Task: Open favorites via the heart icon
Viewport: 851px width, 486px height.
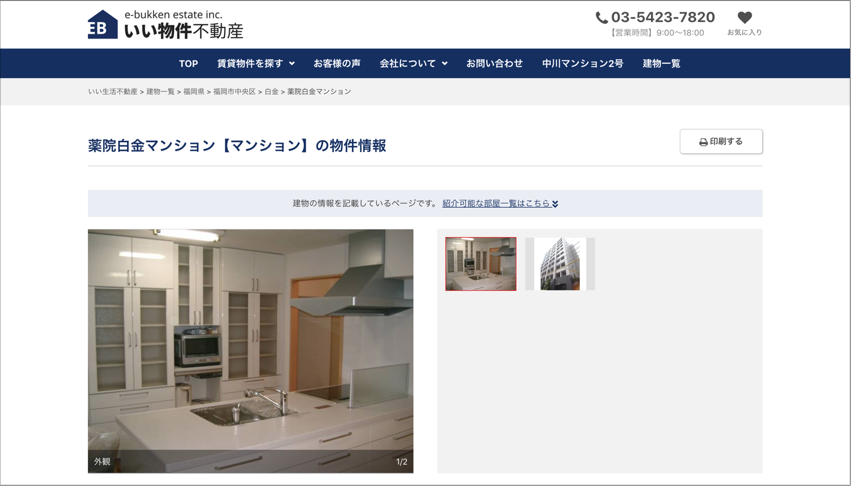Action: 744,23
